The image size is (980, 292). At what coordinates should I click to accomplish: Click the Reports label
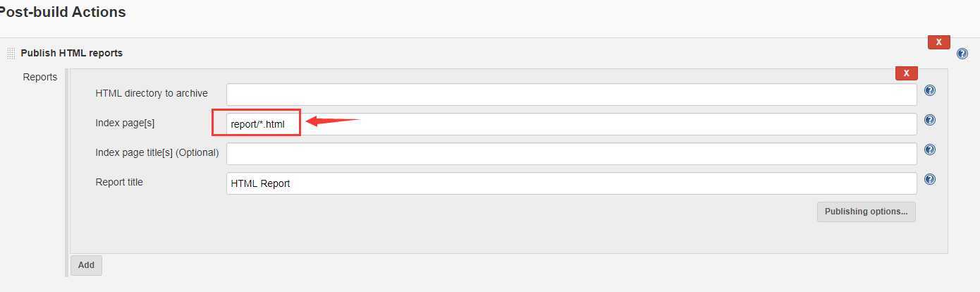tap(40, 77)
